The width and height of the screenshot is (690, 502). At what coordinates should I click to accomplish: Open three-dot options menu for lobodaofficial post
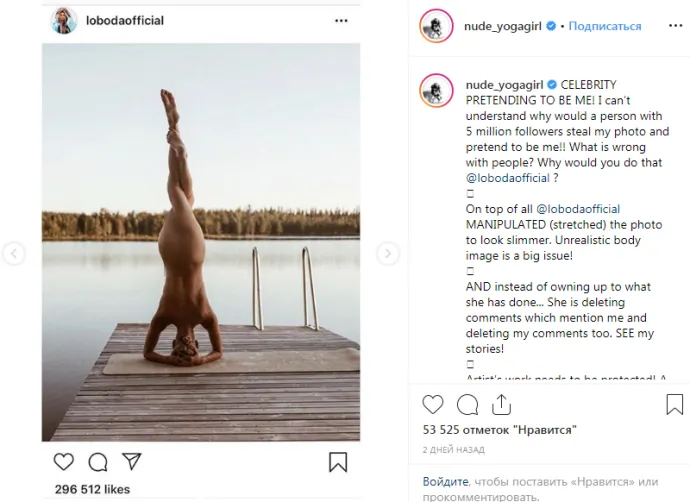(341, 21)
